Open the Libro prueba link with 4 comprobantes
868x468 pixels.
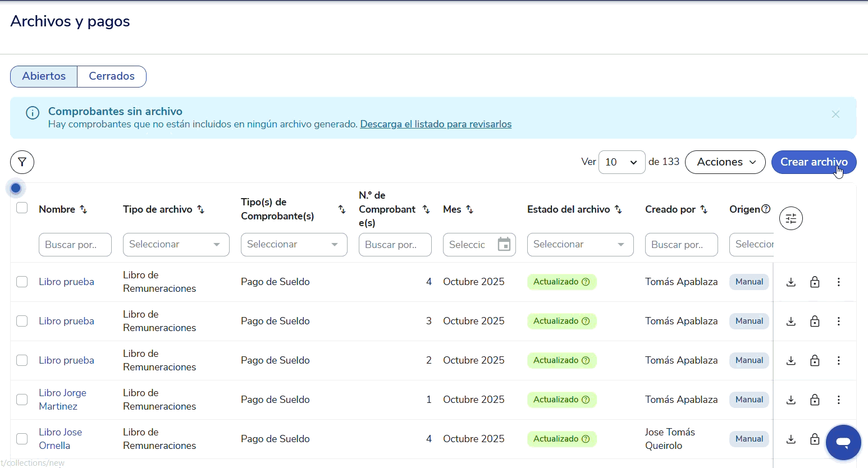66,282
